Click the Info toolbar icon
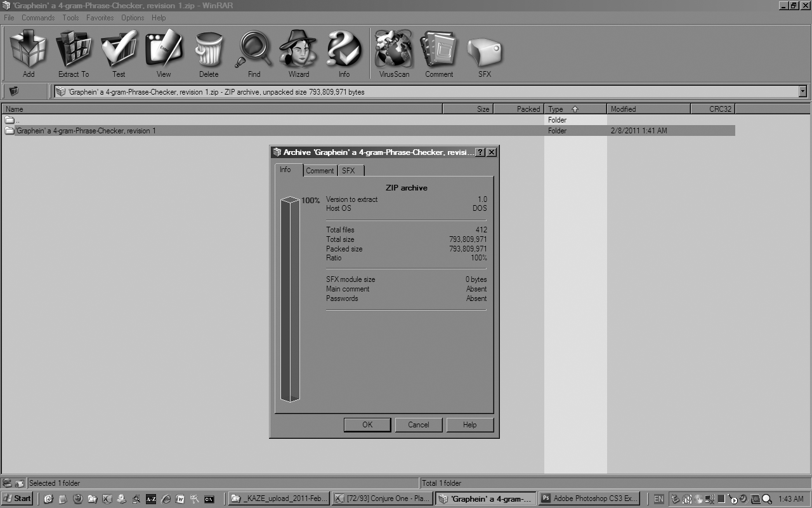812x508 pixels. pos(344,54)
